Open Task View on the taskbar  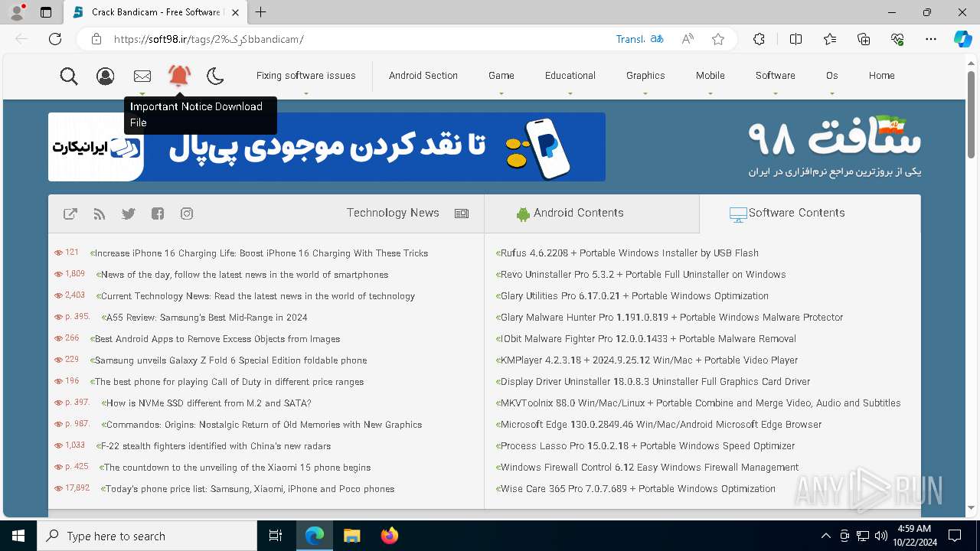coord(276,536)
